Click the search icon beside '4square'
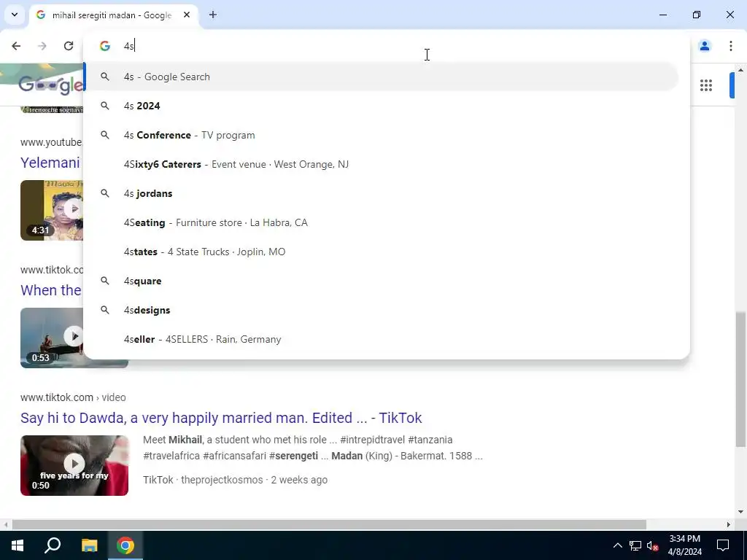Screen dimensions: 747x560 click(105, 281)
